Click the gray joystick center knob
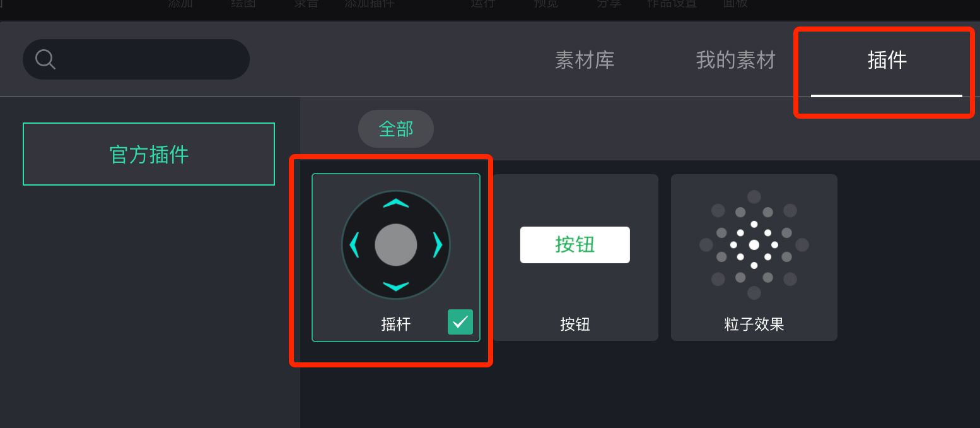The height and width of the screenshot is (428, 980). pos(396,244)
